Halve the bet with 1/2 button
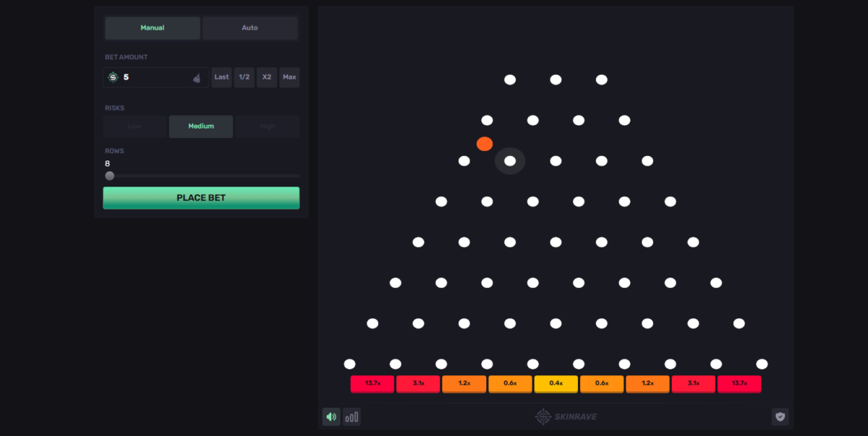Image resolution: width=868 pixels, height=436 pixels. (x=244, y=77)
